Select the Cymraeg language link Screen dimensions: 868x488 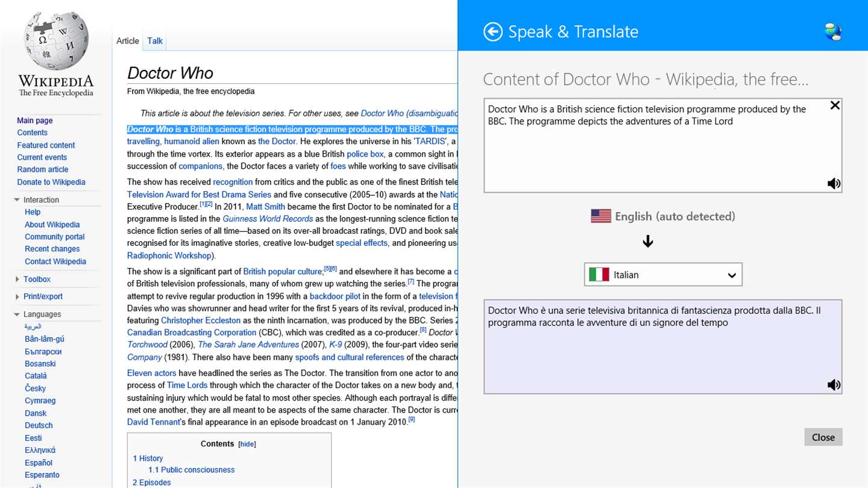40,401
